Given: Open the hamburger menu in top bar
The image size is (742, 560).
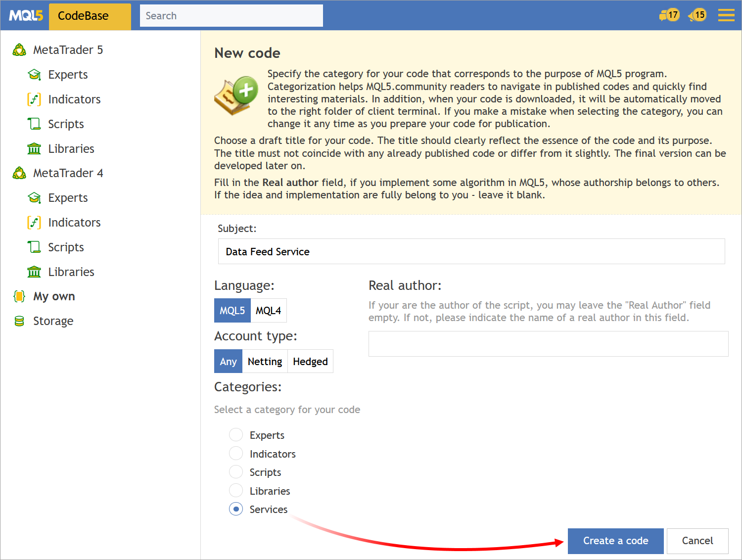Looking at the screenshot, I should [x=726, y=15].
